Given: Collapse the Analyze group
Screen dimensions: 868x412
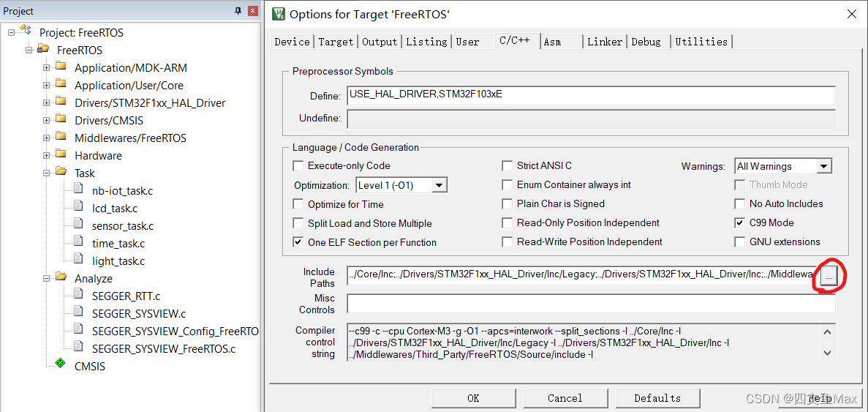Looking at the screenshot, I should coord(47,278).
